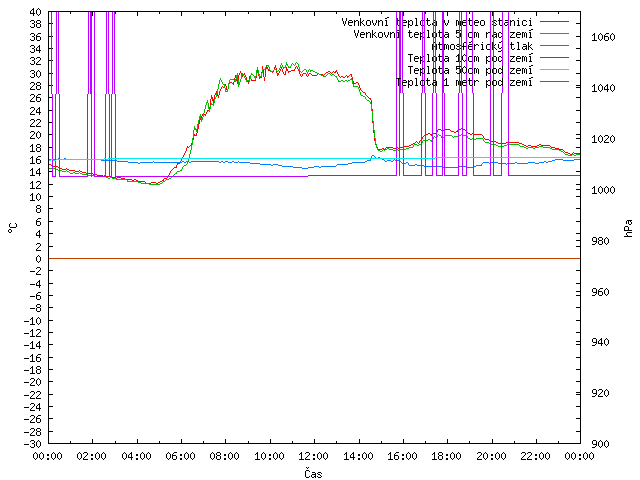The image size is (640, 480).
Task: Click legend label 'Atmosférický tlak'
Action: [482, 46]
